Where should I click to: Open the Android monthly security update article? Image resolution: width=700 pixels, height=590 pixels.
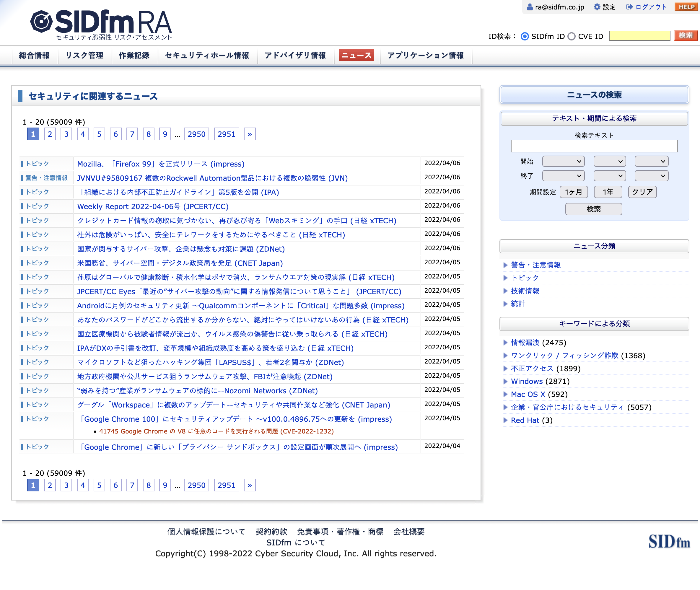coord(241,306)
